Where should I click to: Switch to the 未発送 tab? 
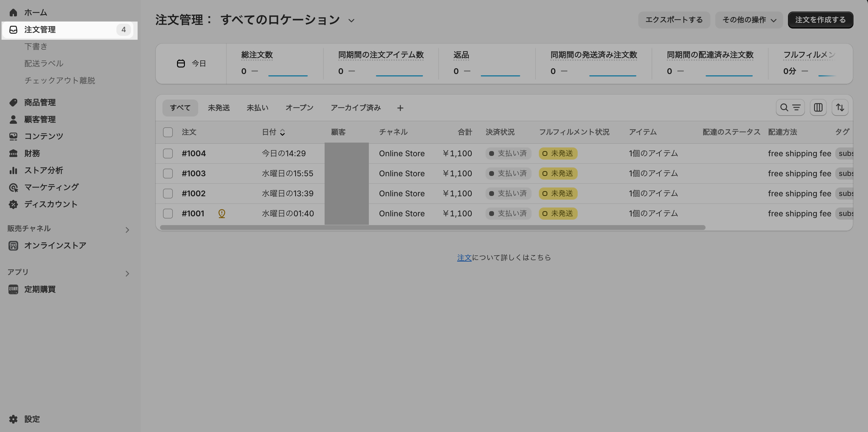pyautogui.click(x=219, y=108)
